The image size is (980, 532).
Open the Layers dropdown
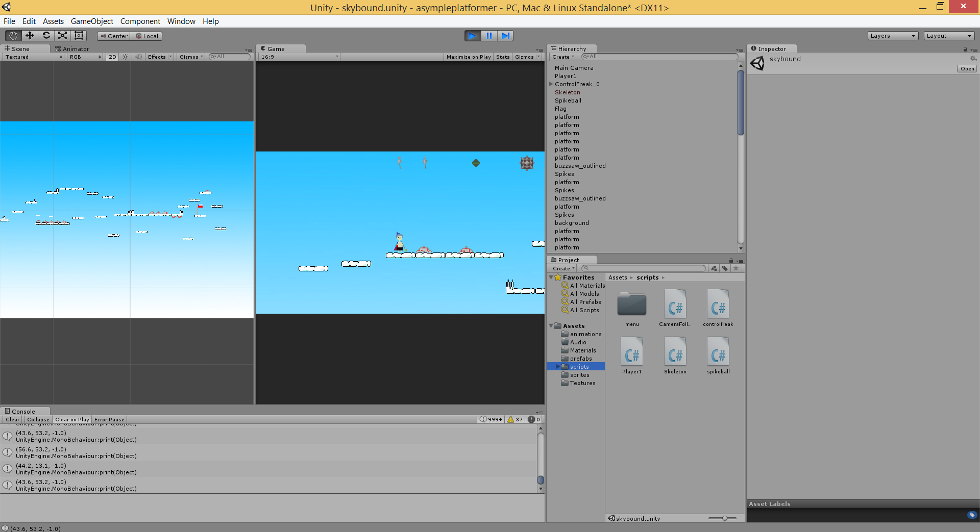[893, 36]
